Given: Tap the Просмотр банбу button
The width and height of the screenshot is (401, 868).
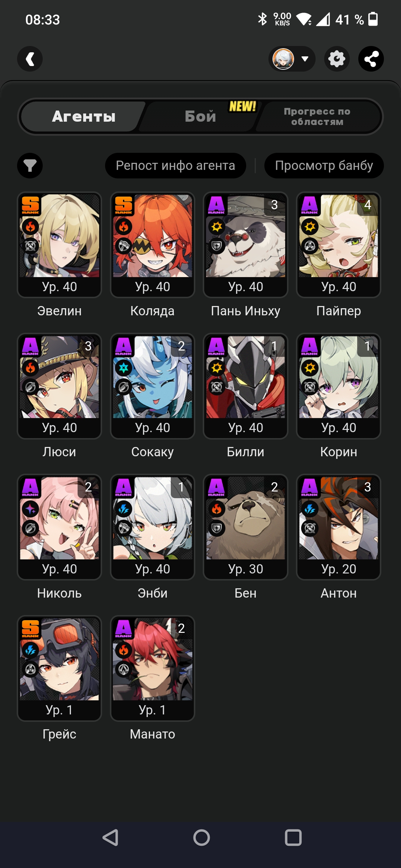Looking at the screenshot, I should pos(324,165).
